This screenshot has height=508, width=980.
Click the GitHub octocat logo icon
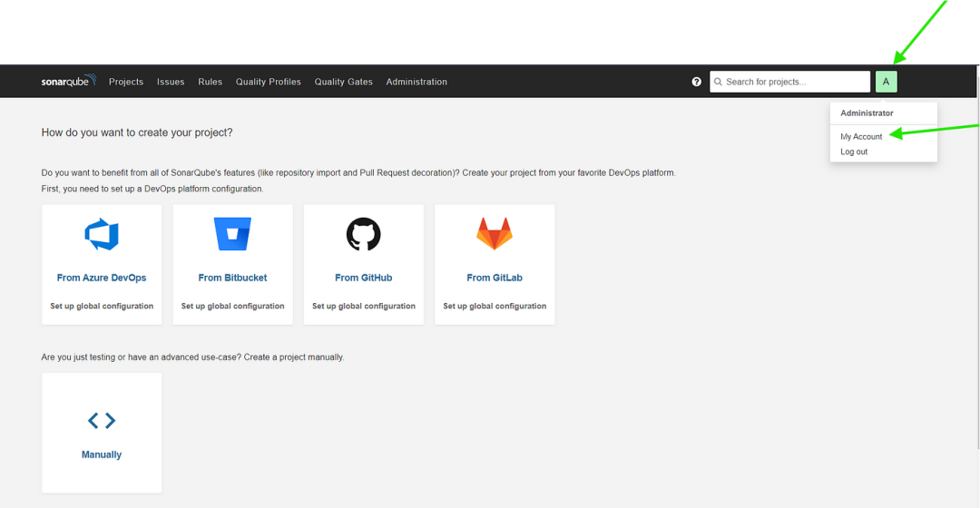pyautogui.click(x=364, y=234)
